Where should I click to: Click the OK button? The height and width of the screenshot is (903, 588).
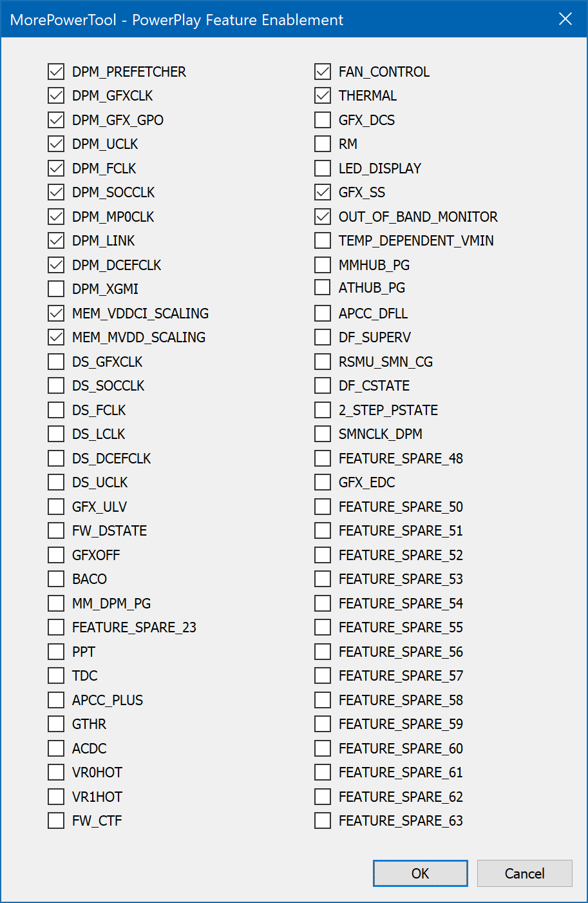coord(421,873)
